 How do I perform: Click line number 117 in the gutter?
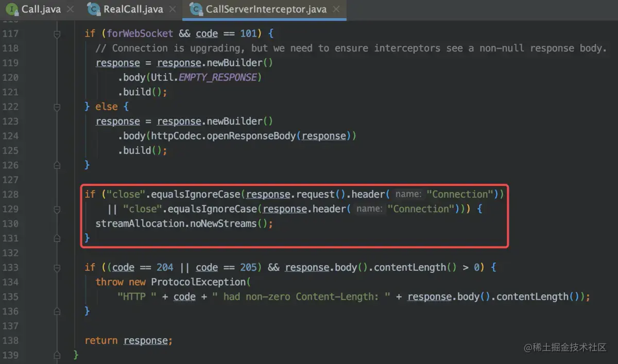10,33
